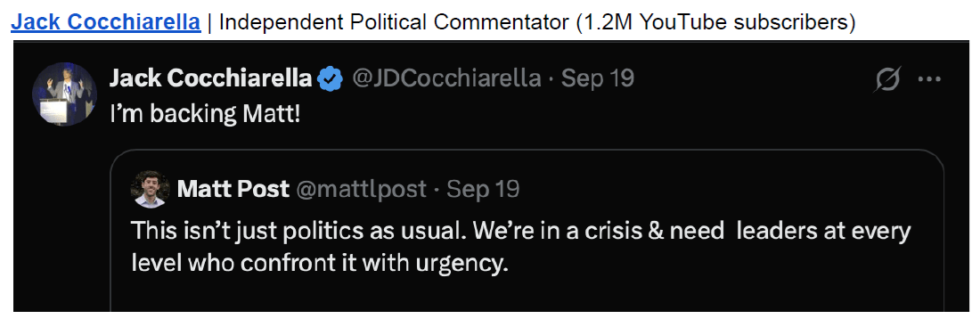Click the Sep 19 timestamp beside @JDCocchiarella
Viewport: 980px width, 327px height.
[598, 78]
